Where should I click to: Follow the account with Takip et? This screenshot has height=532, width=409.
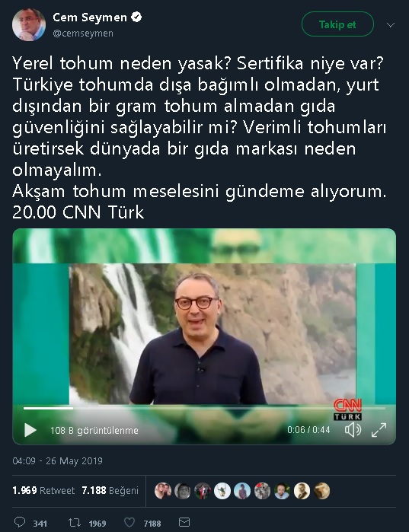(x=337, y=24)
